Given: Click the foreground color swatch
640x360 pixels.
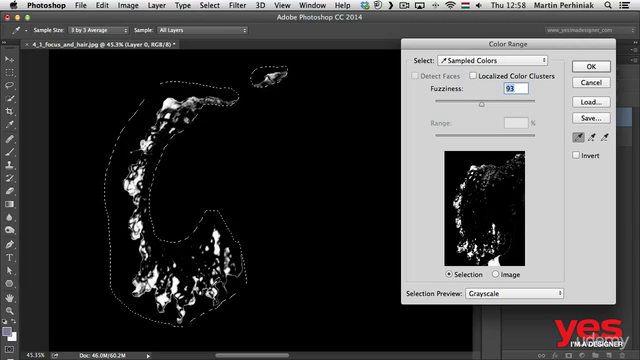Looking at the screenshot, I should (x=7, y=332).
